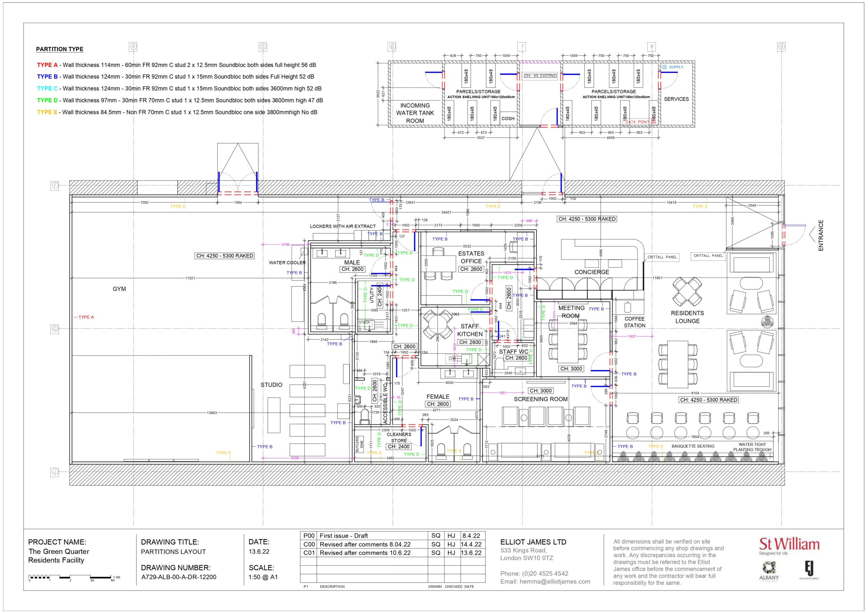
Task: Click the grid line 9 bubble marker
Action: click(x=781, y=46)
